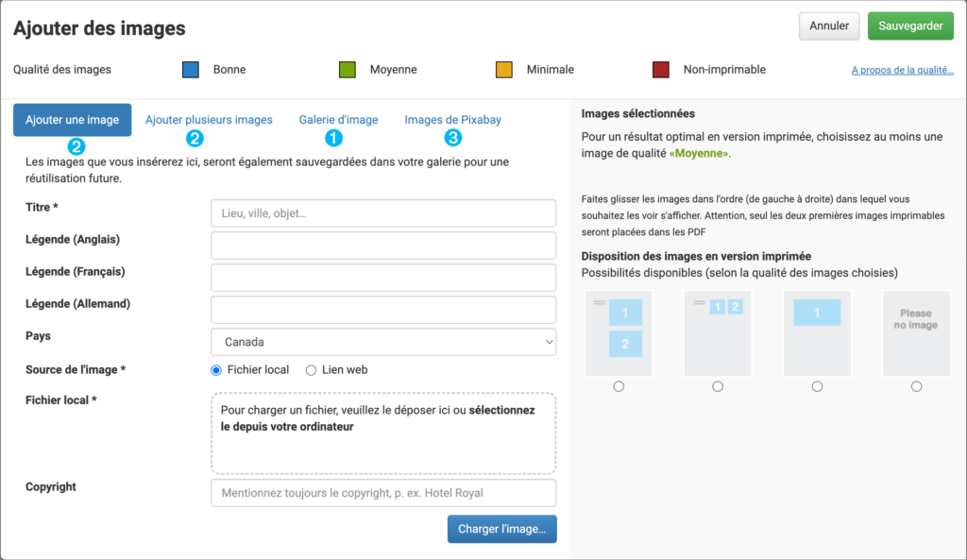Select radio button under 'Please no image' layout
Viewport: 967px width, 560px height.
tap(916, 386)
